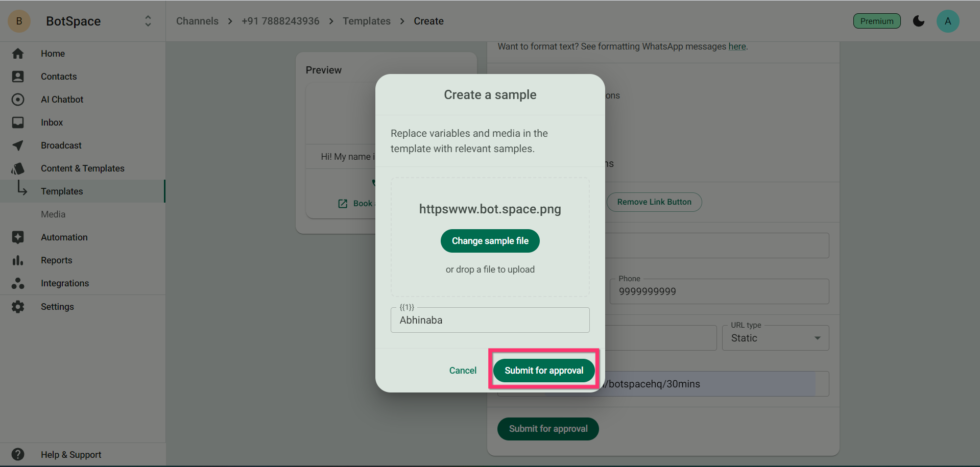Screen dimensions: 980x467
Task: Click the Premium plan badge
Action: click(x=877, y=21)
